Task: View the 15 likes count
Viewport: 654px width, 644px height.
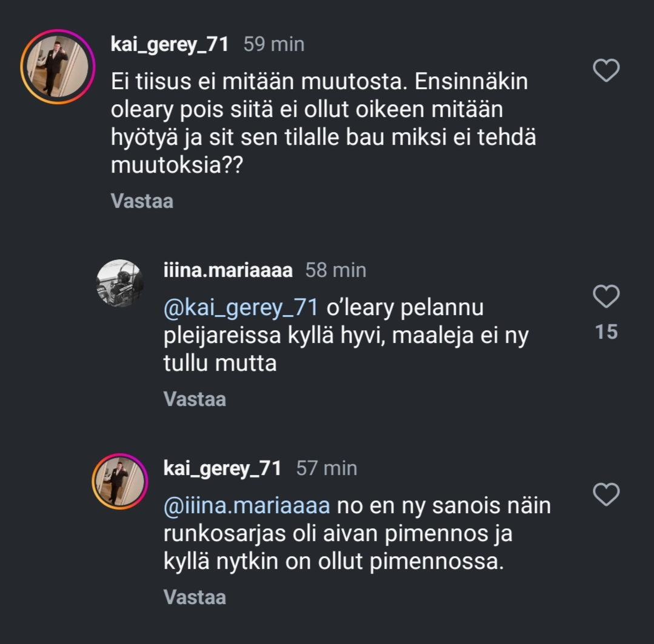Action: point(606,332)
